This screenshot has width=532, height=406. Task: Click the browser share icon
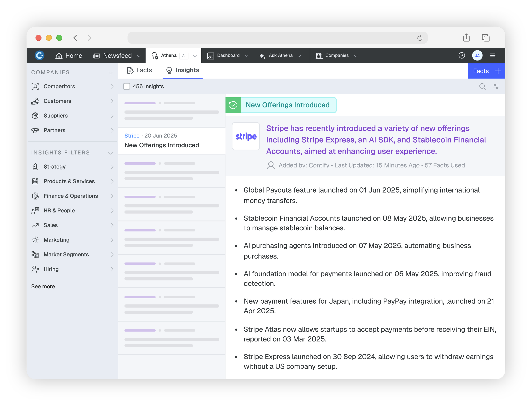[466, 38]
